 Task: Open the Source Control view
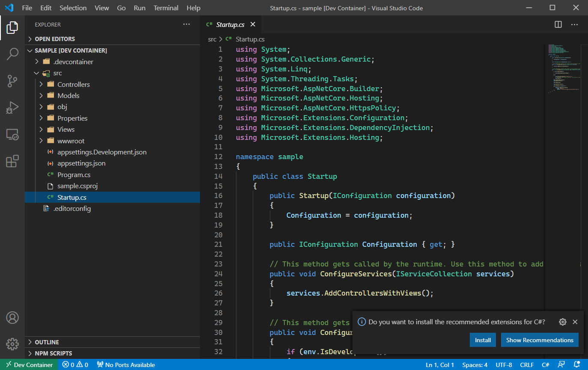click(12, 81)
